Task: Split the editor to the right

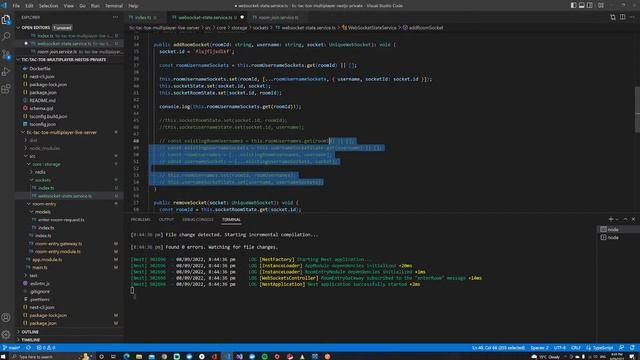Action: [622, 17]
